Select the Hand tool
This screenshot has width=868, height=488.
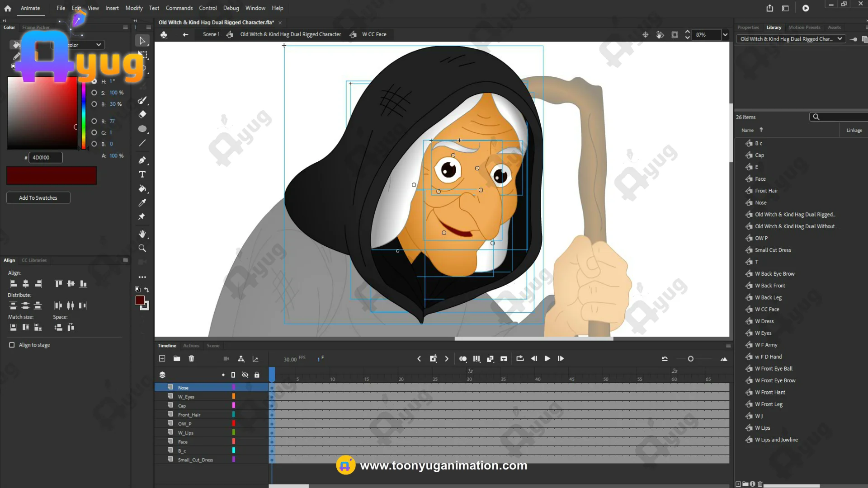tap(142, 234)
